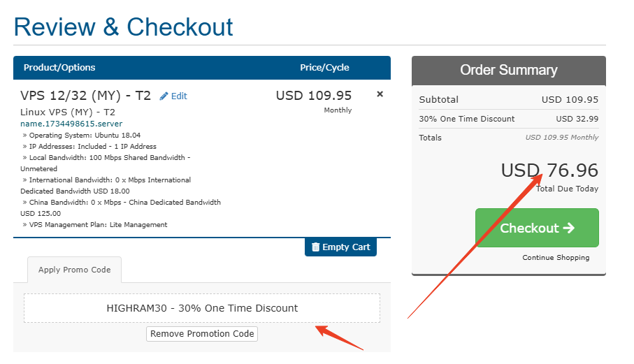Screen dimensions: 634x364
Task: Click the name.1734498615.server hostname
Action: click(71, 124)
